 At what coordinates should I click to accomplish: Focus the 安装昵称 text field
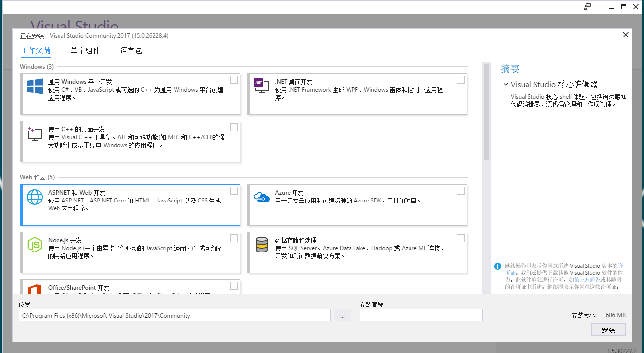click(421, 315)
